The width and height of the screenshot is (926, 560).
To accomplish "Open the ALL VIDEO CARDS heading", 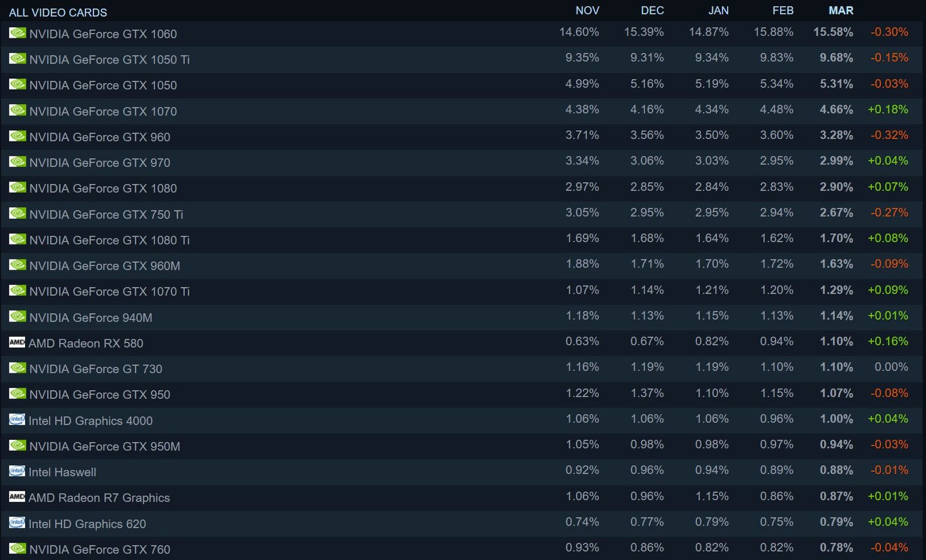I will 58,12.
